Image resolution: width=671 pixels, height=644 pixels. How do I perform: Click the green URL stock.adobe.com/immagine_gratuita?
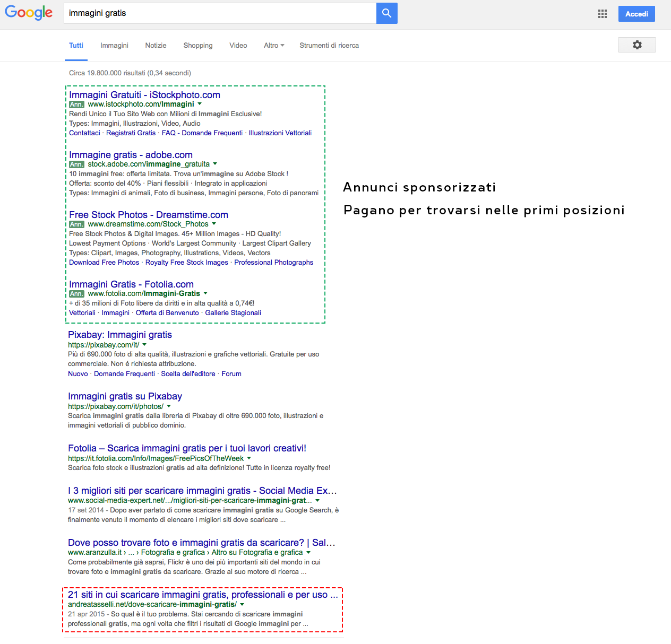pyautogui.click(x=149, y=164)
